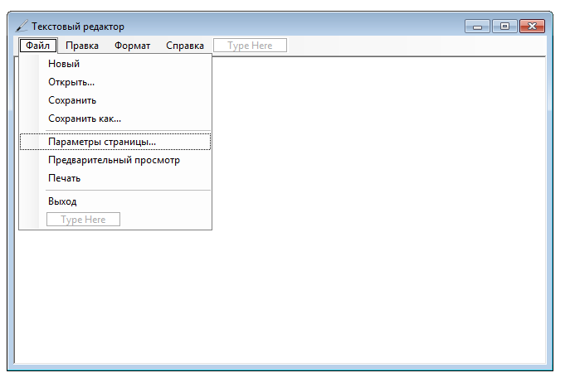Image resolution: width=570 pixels, height=392 pixels.
Task: Click the Сохранить menu item
Action: click(115, 100)
